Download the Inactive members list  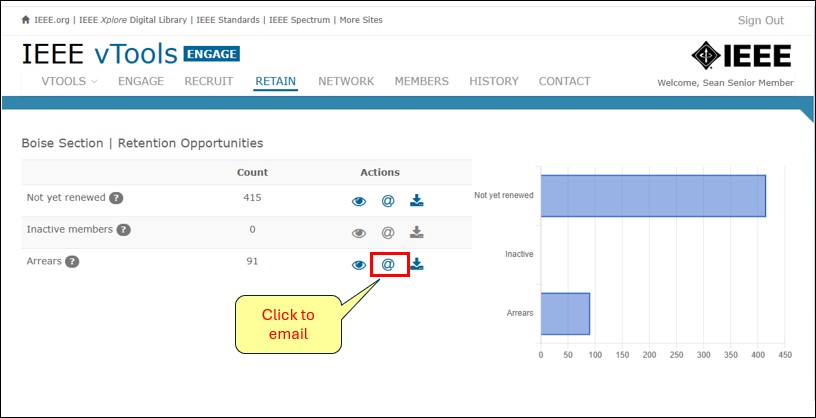416,232
